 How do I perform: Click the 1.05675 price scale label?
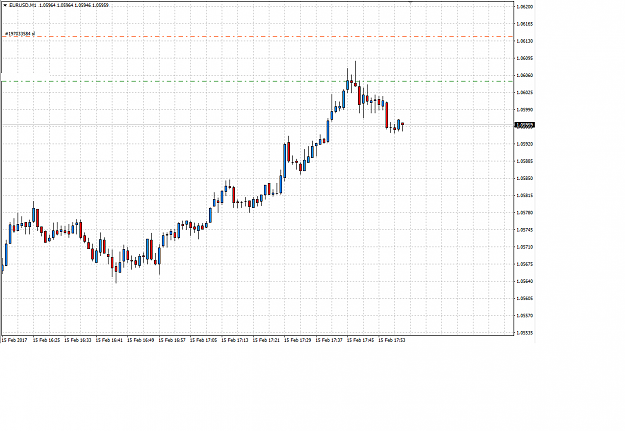coord(525,264)
